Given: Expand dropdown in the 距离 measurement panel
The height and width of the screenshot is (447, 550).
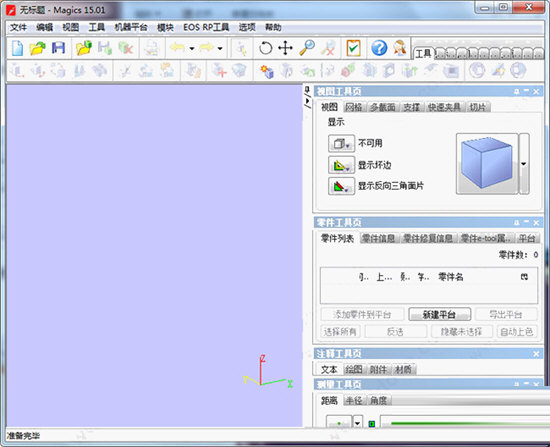Looking at the screenshot, I should coord(357,423).
